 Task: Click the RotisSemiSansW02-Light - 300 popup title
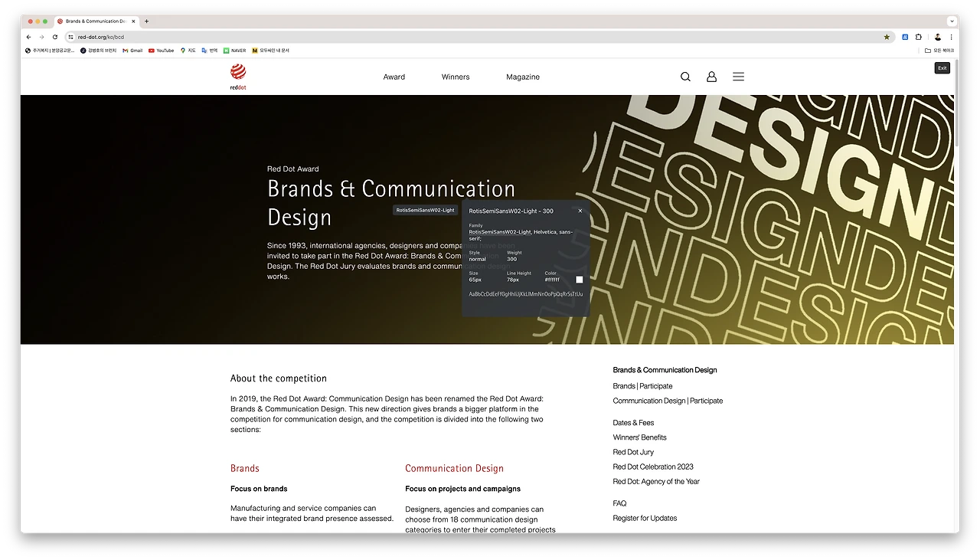tap(511, 211)
